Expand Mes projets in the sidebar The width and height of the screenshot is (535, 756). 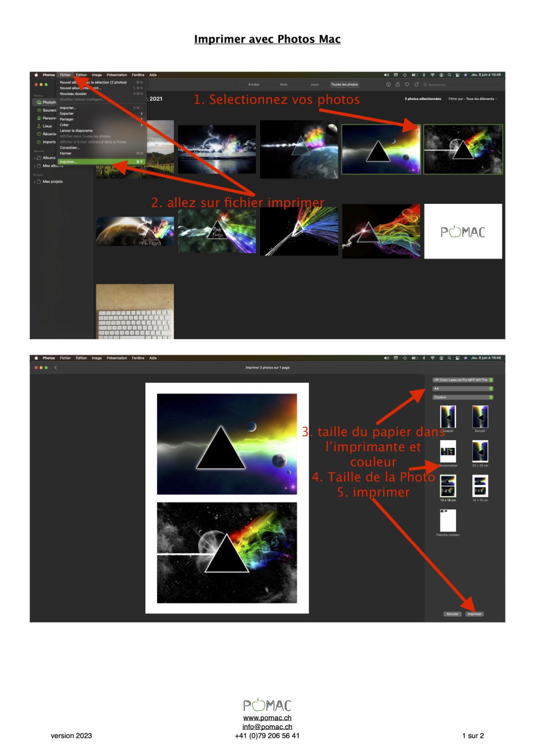(x=35, y=182)
